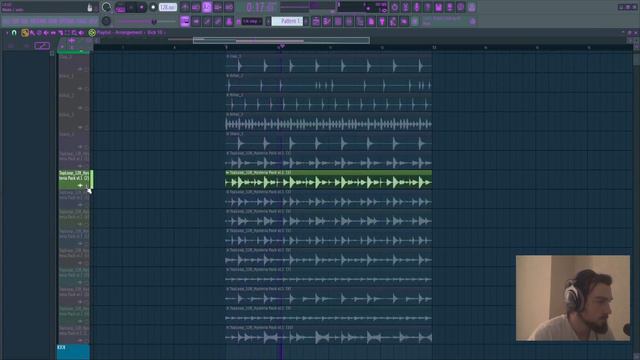The width and height of the screenshot is (640, 360).
Task: Click the arrow left of pattern selector
Action: pyautogui.click(x=268, y=21)
